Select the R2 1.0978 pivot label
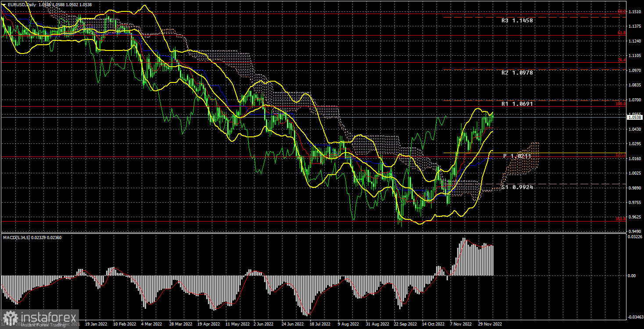The height and width of the screenshot is (329, 644). click(x=518, y=73)
